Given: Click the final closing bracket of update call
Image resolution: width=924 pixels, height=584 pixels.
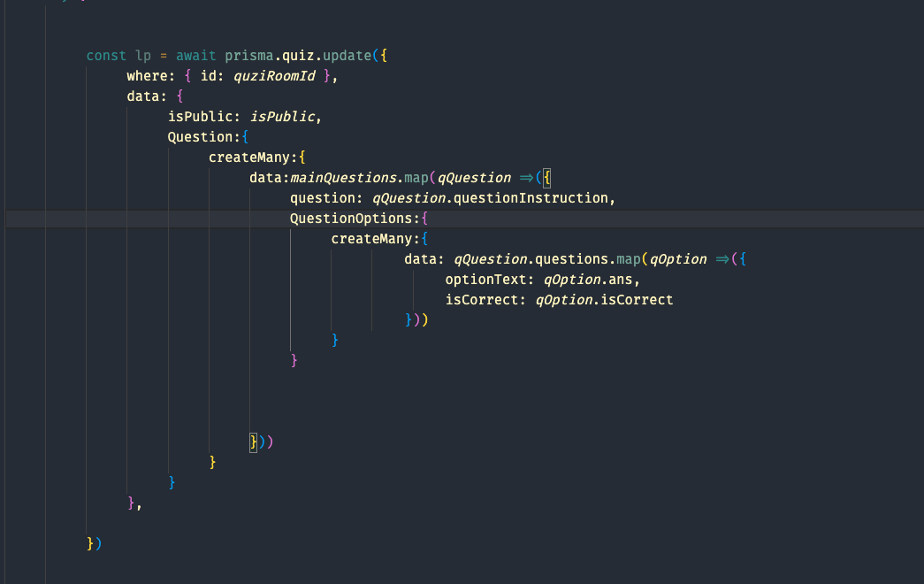Looking at the screenshot, I should pyautogui.click(x=93, y=543).
